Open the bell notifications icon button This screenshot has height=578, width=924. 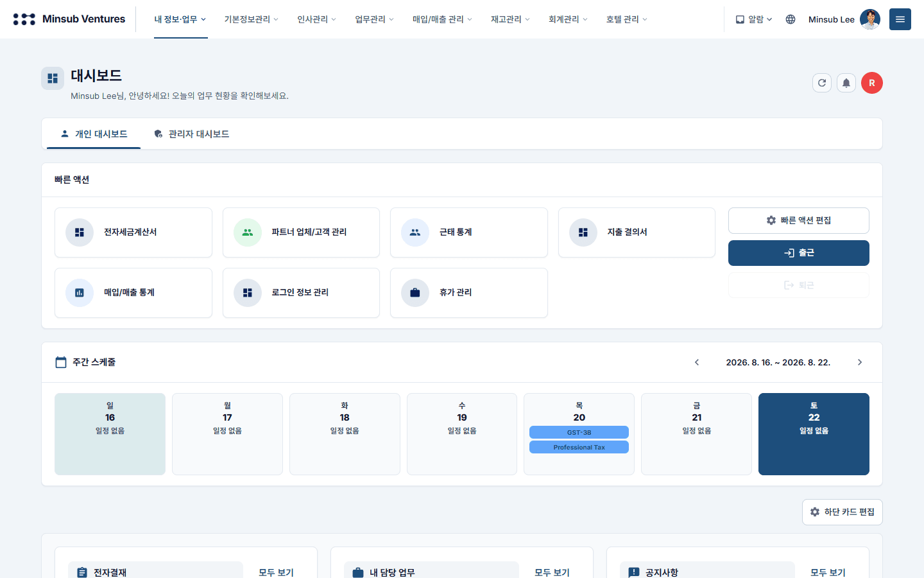tap(846, 83)
